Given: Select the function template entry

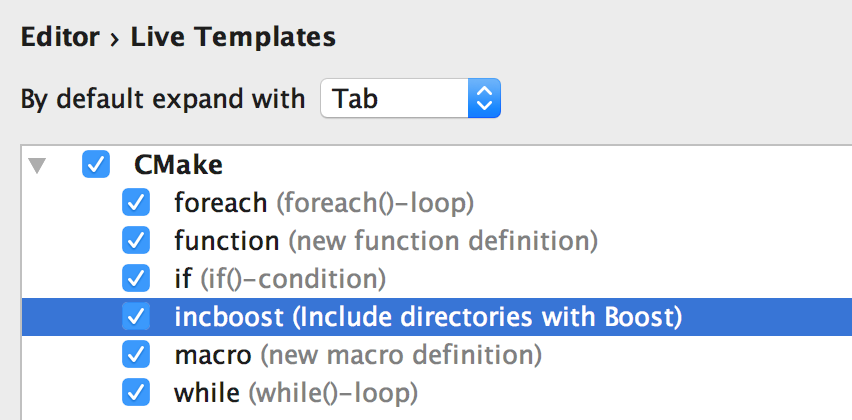Looking at the screenshot, I should pos(226,241).
